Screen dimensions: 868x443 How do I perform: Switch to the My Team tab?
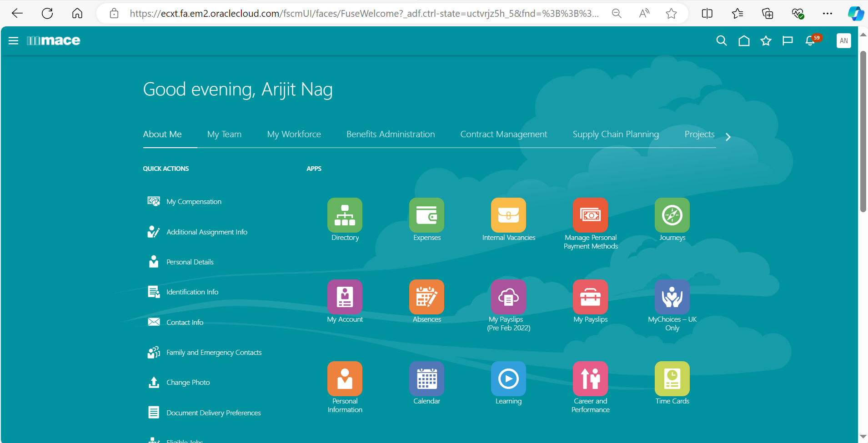[x=224, y=134]
